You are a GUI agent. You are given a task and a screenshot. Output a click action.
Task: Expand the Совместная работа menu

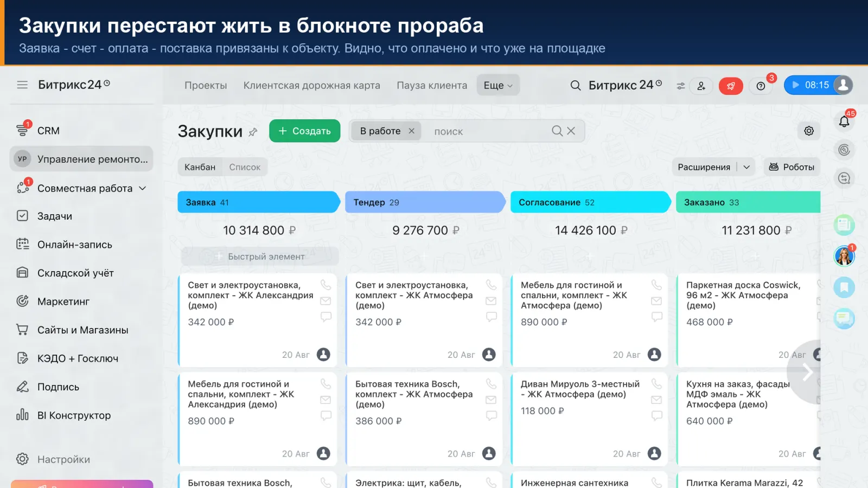(143, 188)
